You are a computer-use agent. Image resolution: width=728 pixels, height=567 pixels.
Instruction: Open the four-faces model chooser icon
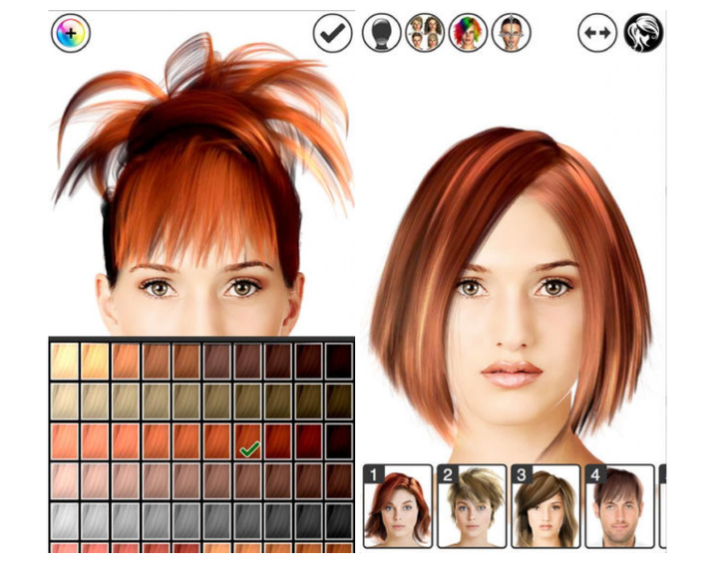click(x=425, y=33)
